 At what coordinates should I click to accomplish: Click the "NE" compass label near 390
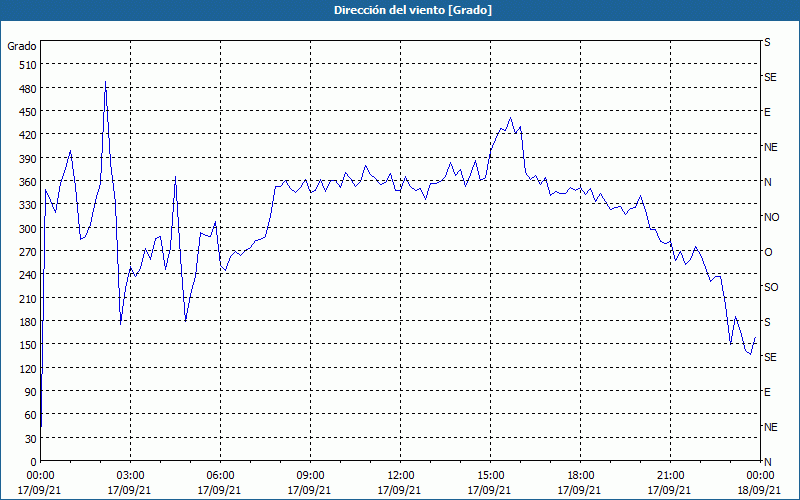pyautogui.click(x=770, y=147)
